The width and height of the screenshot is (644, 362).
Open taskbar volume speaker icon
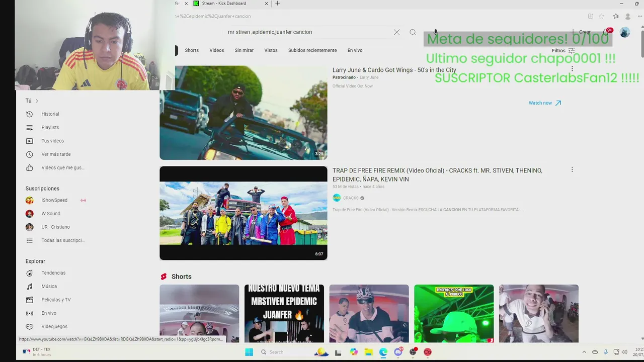pos(624,352)
